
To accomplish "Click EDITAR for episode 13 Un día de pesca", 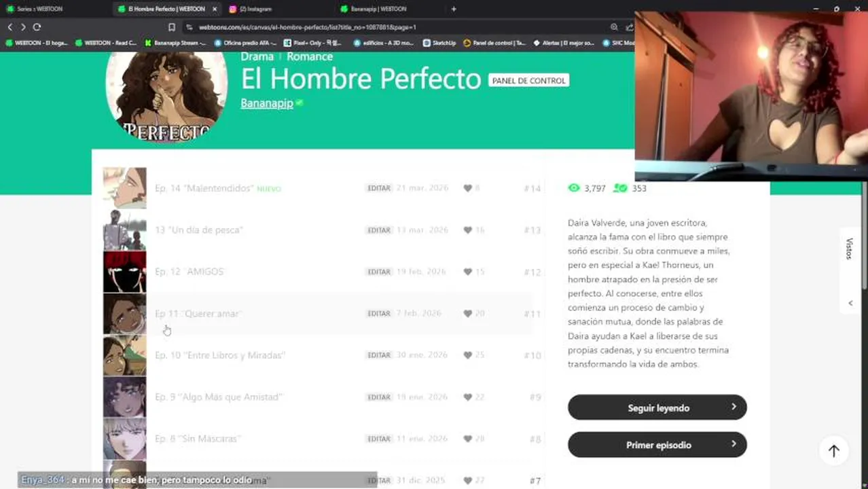I will [x=379, y=230].
